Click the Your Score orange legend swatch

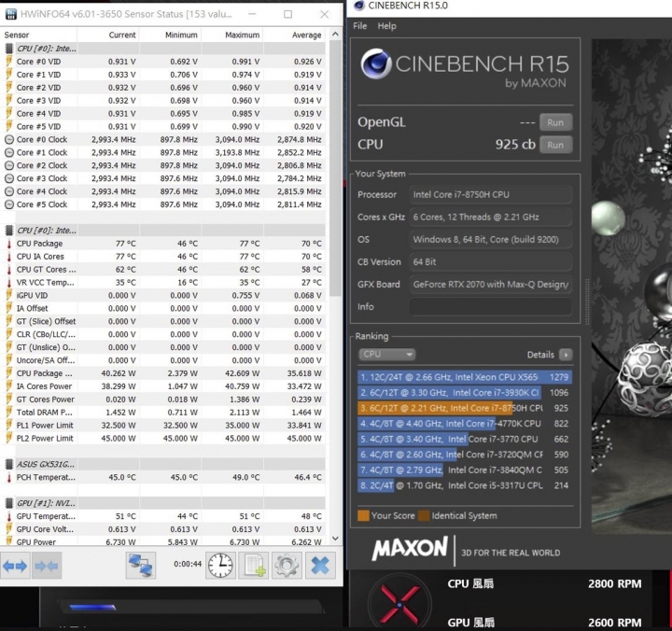[x=363, y=515]
